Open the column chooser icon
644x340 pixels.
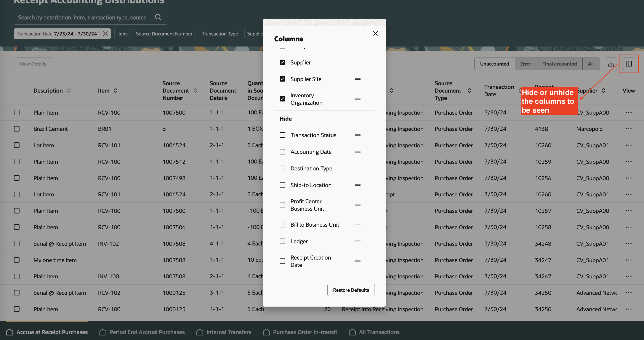[628, 64]
